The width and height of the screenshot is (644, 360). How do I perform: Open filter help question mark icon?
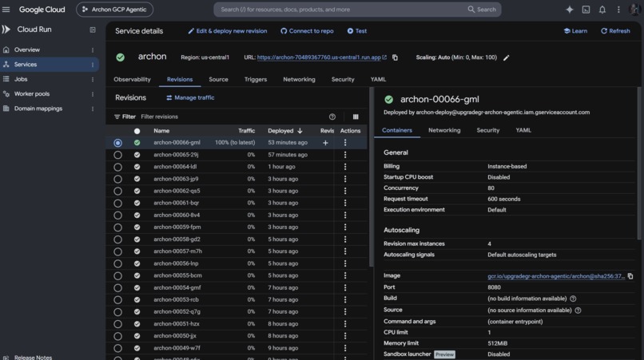click(x=332, y=117)
